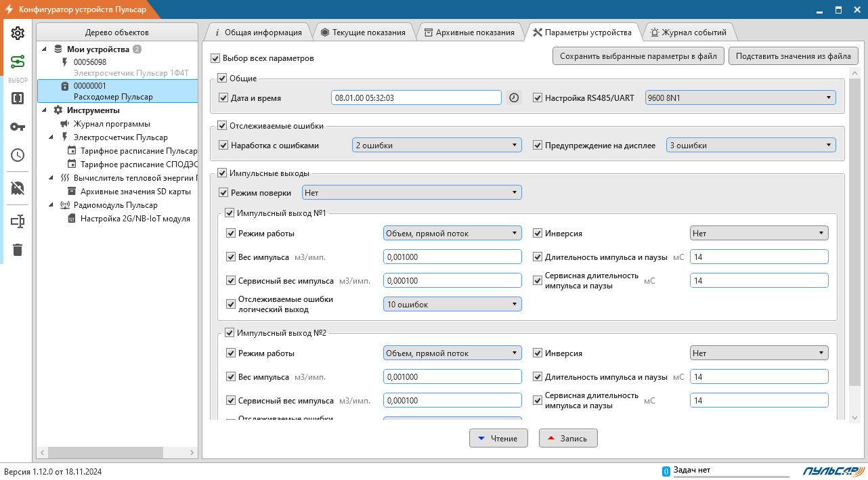
Task: Click the gear icon beside Инструменты
Action: [x=58, y=110]
